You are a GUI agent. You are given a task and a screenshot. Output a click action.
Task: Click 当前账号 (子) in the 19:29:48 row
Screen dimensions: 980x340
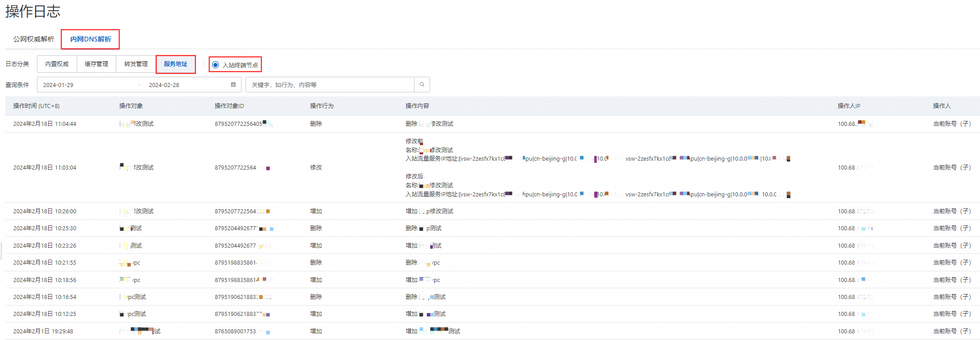pyautogui.click(x=952, y=331)
